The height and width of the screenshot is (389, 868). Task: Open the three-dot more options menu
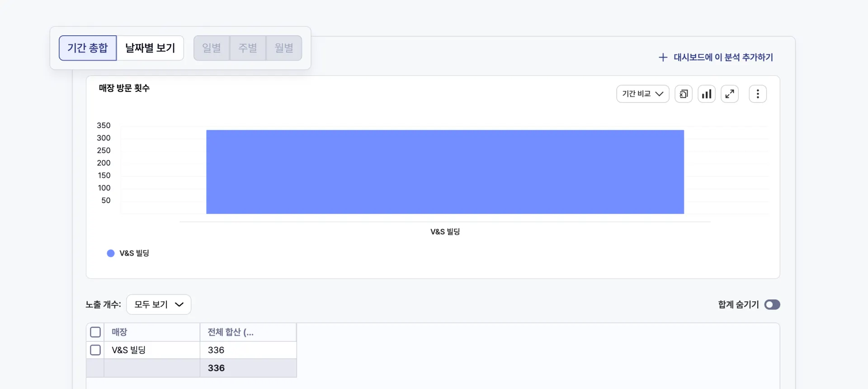[758, 94]
